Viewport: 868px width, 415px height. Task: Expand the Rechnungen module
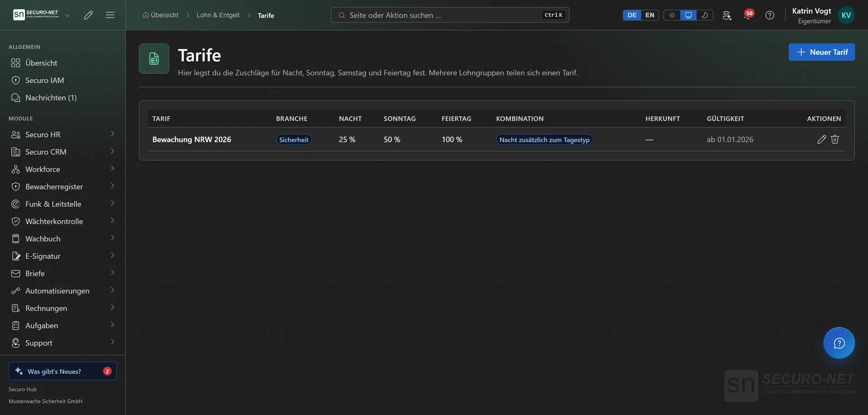click(63, 308)
